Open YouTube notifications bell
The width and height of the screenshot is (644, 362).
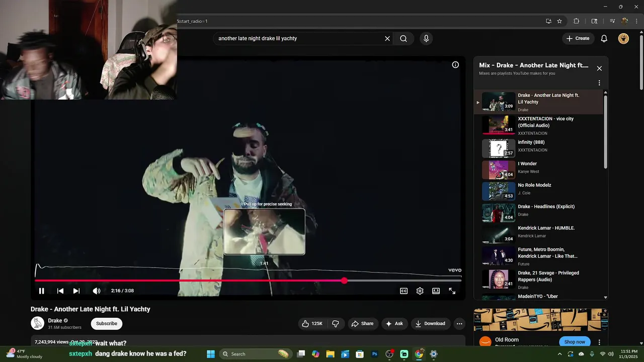(604, 38)
